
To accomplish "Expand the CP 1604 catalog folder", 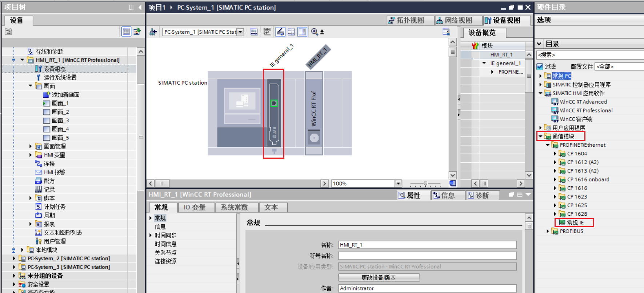I will (x=555, y=154).
